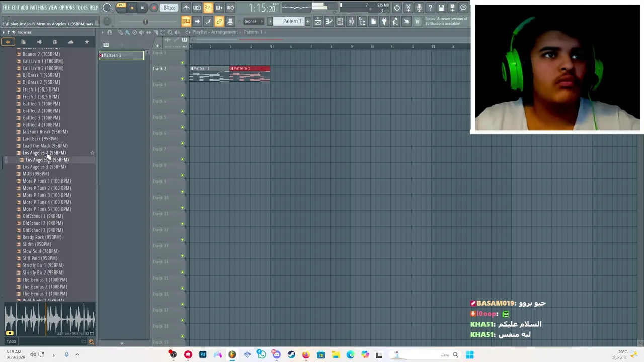Open the newer version available notice
Image resolution: width=644 pixels, height=362 pixels.
pyautogui.click(x=447, y=21)
